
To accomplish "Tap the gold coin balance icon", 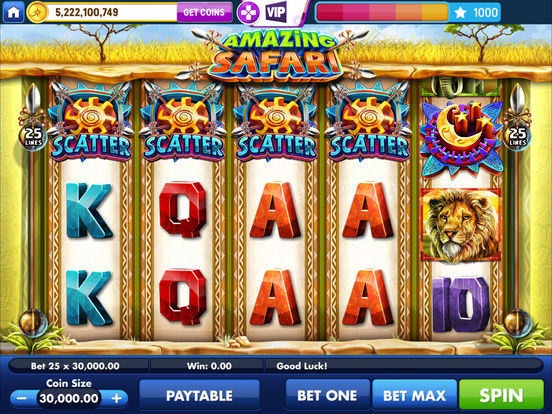I will tap(38, 12).
